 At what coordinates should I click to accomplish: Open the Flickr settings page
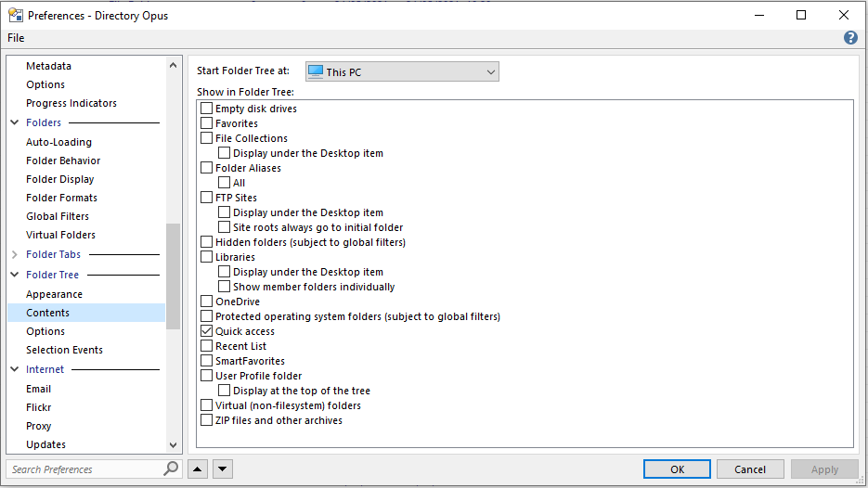(x=38, y=407)
